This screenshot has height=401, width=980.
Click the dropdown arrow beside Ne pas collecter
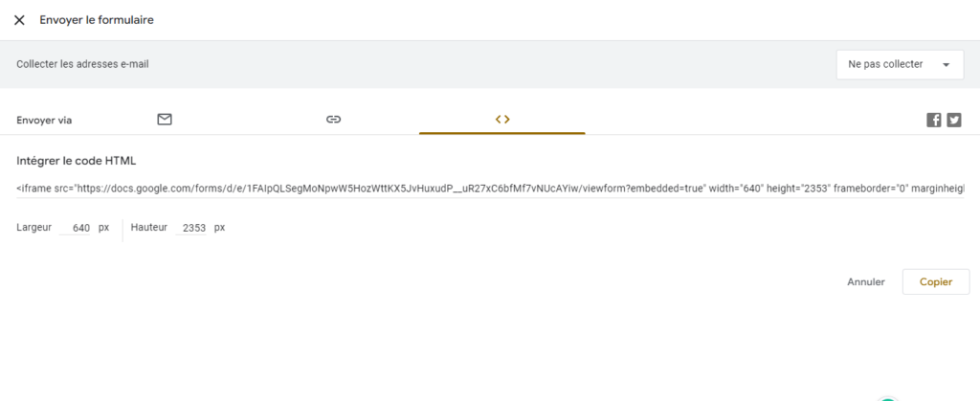click(x=946, y=65)
